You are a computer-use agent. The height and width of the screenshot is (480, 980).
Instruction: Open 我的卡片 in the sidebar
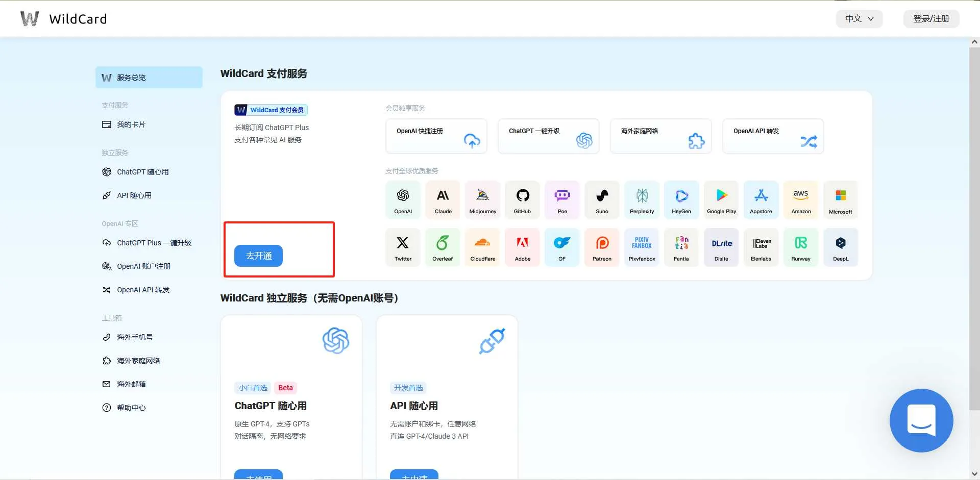pyautogui.click(x=149, y=124)
